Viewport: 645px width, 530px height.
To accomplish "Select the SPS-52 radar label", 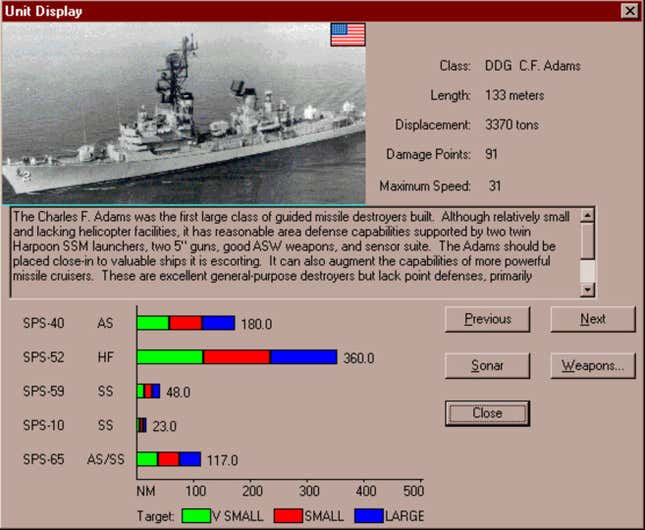I will click(x=44, y=357).
